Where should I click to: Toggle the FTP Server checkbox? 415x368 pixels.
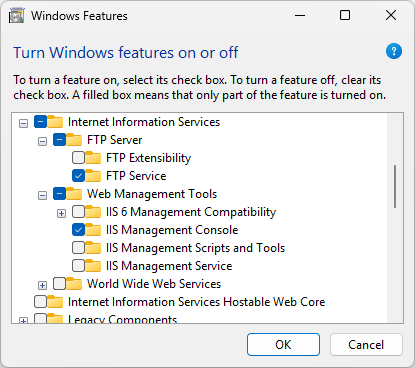(59, 140)
